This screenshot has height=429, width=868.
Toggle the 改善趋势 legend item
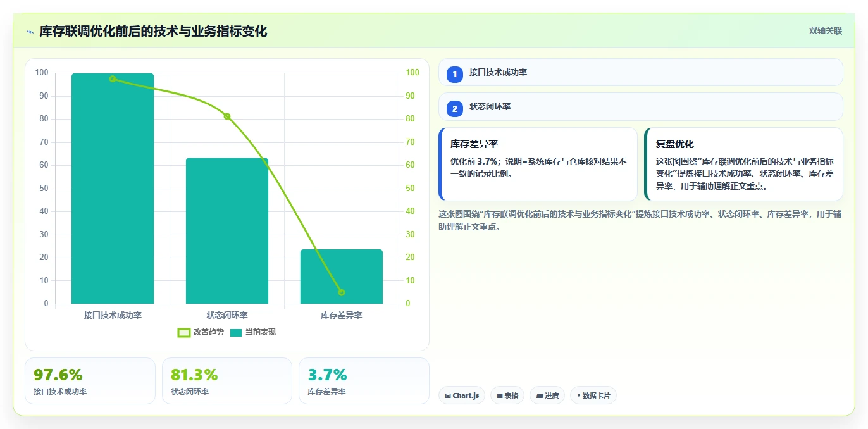[x=201, y=332]
